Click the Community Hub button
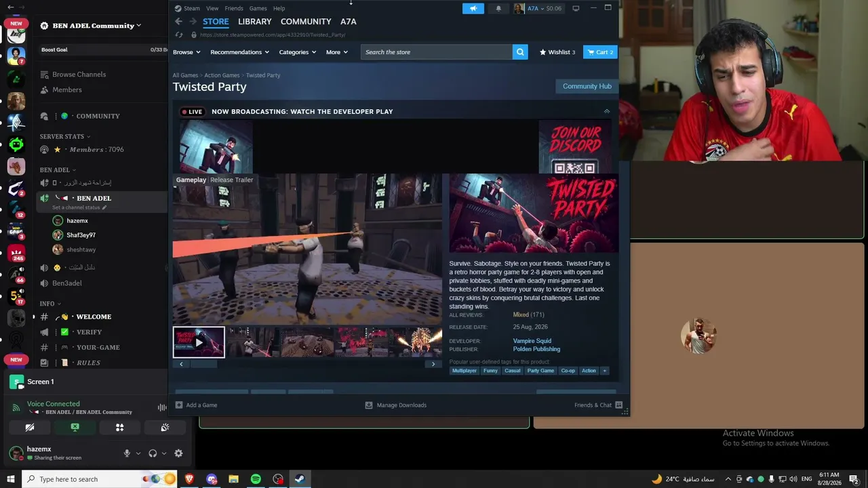The width and height of the screenshot is (868, 488). click(587, 86)
